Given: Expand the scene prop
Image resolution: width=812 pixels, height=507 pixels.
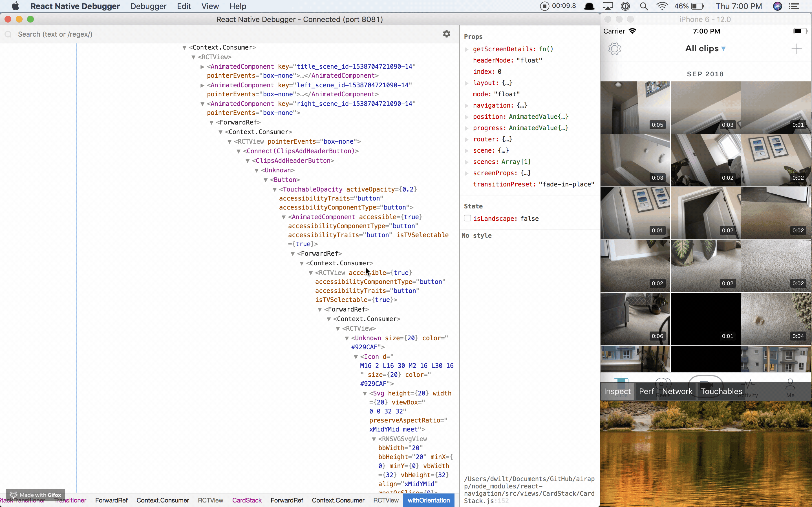Looking at the screenshot, I should coord(467,151).
